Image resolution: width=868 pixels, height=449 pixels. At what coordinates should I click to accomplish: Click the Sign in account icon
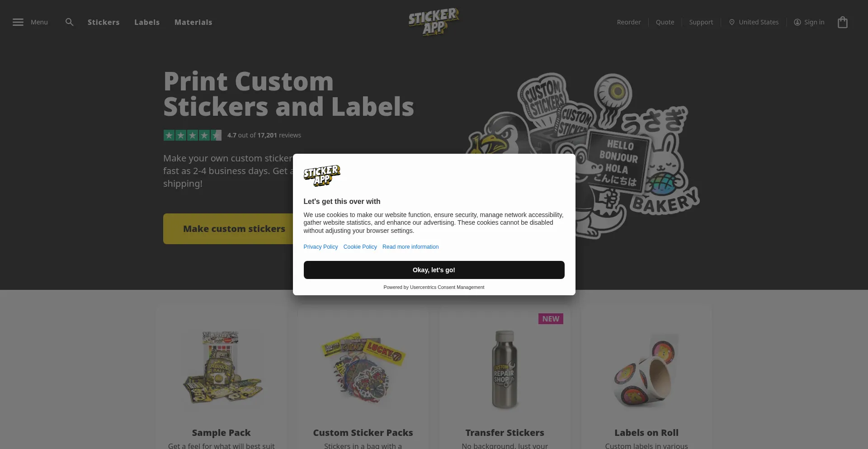pyautogui.click(x=797, y=22)
